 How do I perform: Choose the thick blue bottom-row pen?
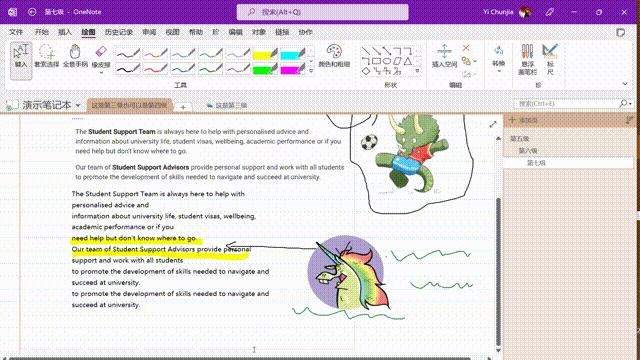[182, 69]
